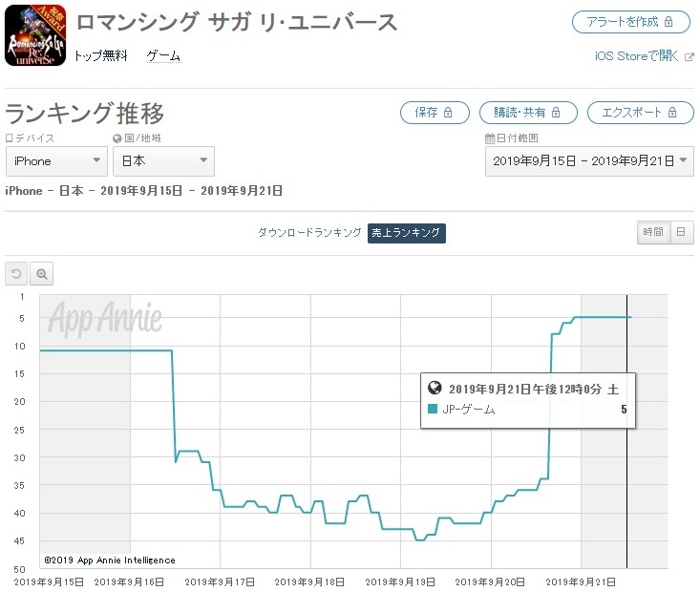Click the chart zoom magnifier icon

tap(41, 273)
